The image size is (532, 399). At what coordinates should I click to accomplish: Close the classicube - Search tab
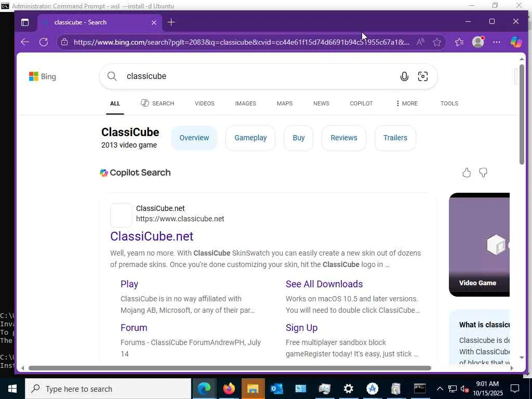point(154,22)
